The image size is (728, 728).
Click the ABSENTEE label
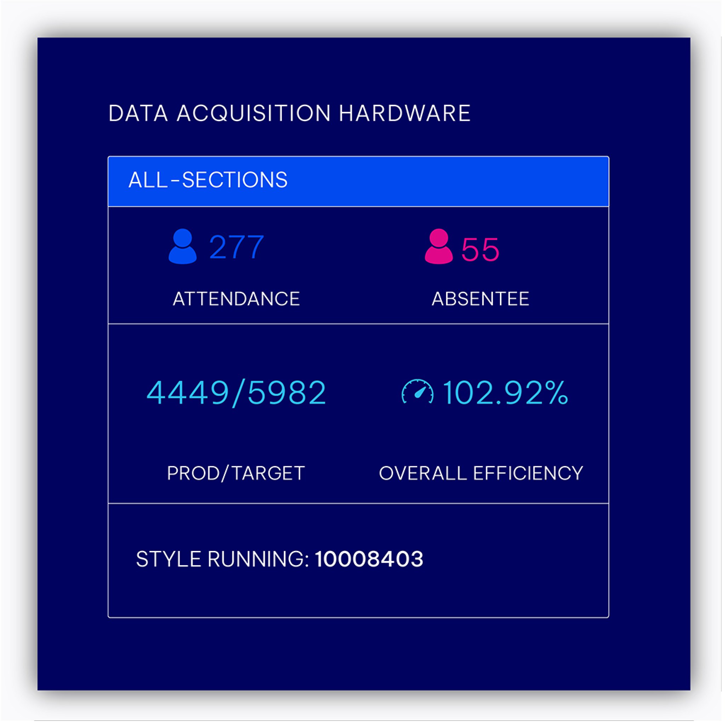480,299
